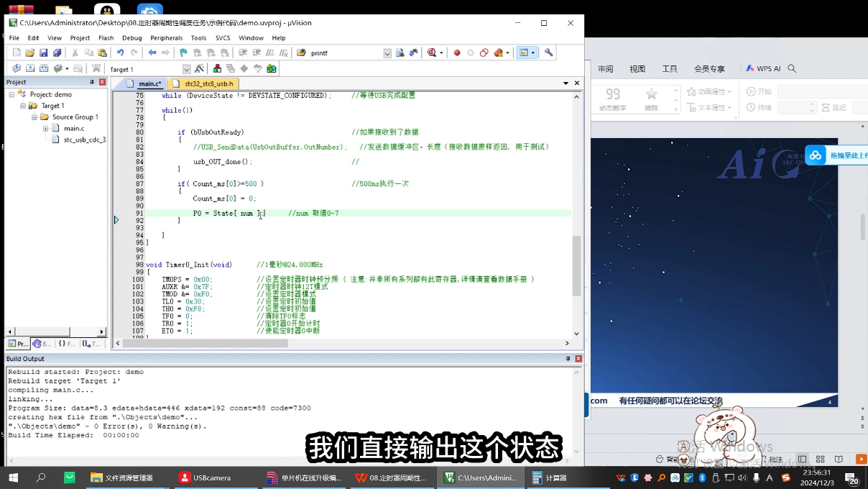Screen dimensions: 868x489
Task: Click the 工具 tab in WPS ribbon
Action: pos(670,69)
